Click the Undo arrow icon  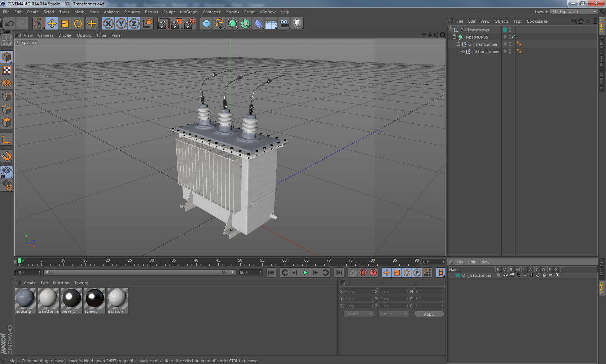click(x=10, y=24)
